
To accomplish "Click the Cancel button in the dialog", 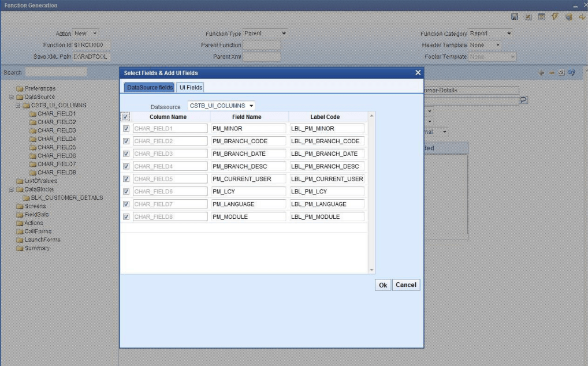I will tap(406, 285).
